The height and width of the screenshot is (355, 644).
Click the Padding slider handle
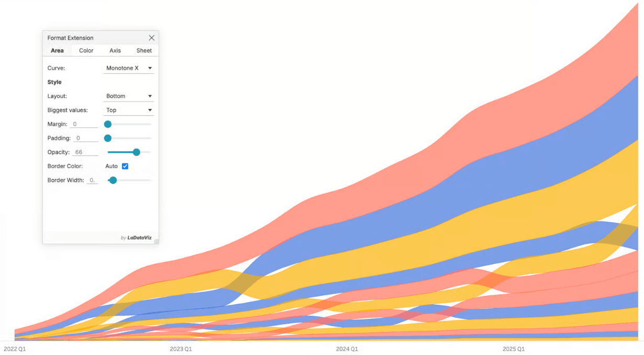coord(108,138)
